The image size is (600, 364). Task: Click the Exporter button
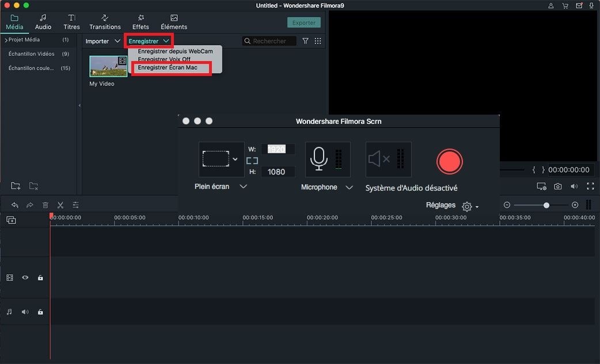coord(304,22)
